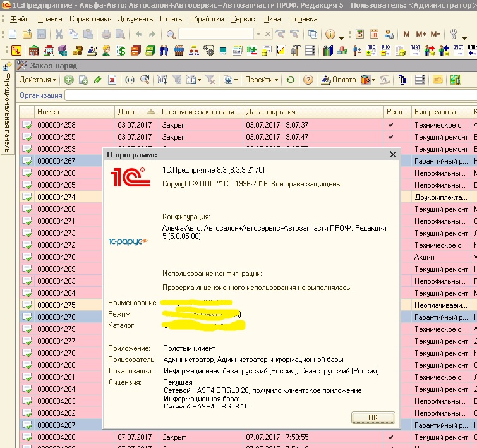Open the calculator icon in main toolbar
Screen dimensions: 477x448
[360, 34]
